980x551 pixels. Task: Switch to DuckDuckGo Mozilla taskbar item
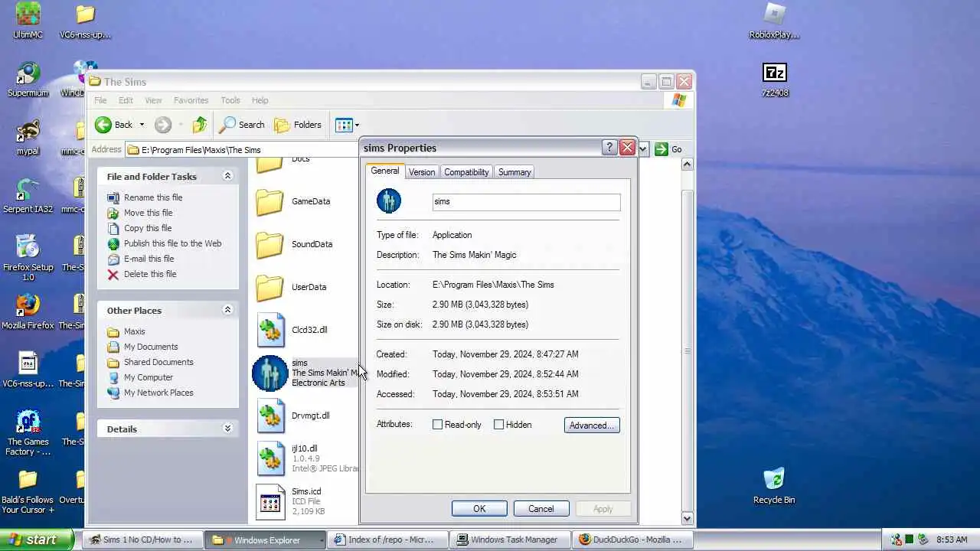(632, 540)
